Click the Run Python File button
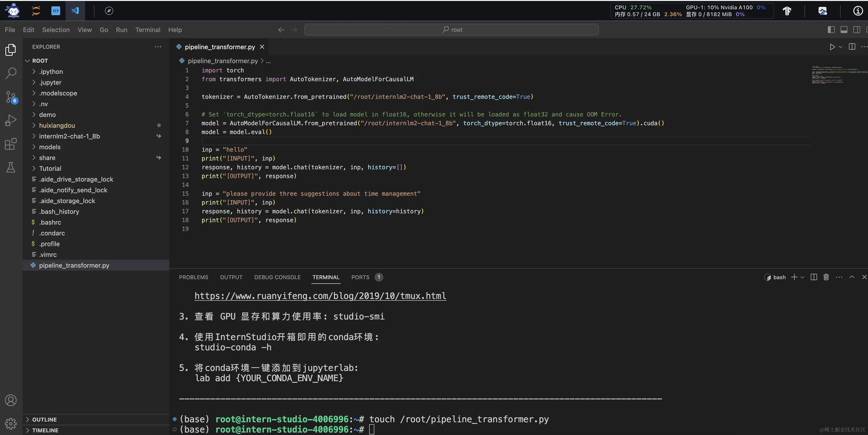The height and width of the screenshot is (435, 868). click(x=832, y=47)
